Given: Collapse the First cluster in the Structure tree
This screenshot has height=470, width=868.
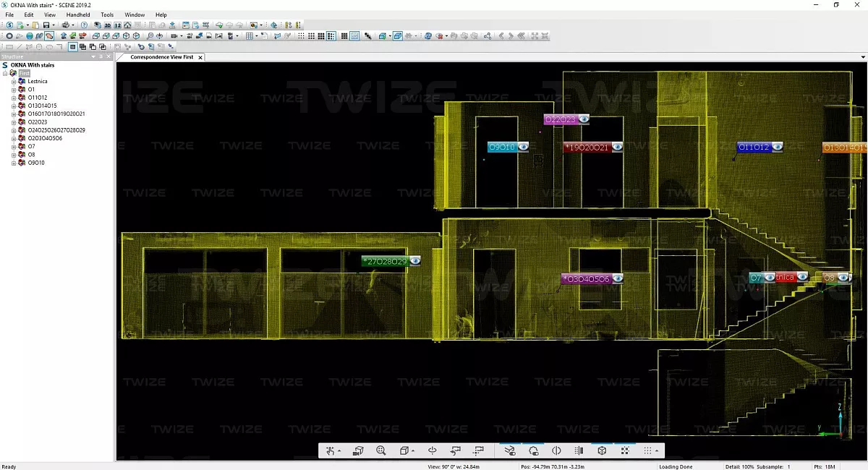Looking at the screenshot, I should pos(6,73).
